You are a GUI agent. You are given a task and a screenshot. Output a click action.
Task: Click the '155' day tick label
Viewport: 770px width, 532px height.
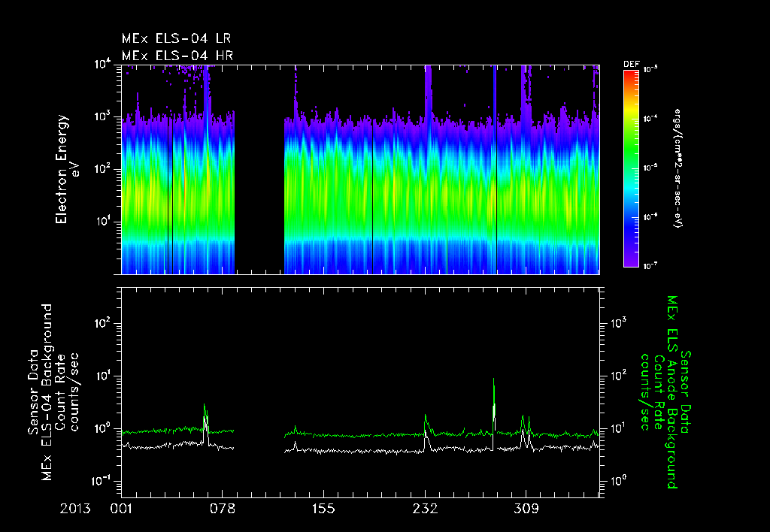(323, 509)
